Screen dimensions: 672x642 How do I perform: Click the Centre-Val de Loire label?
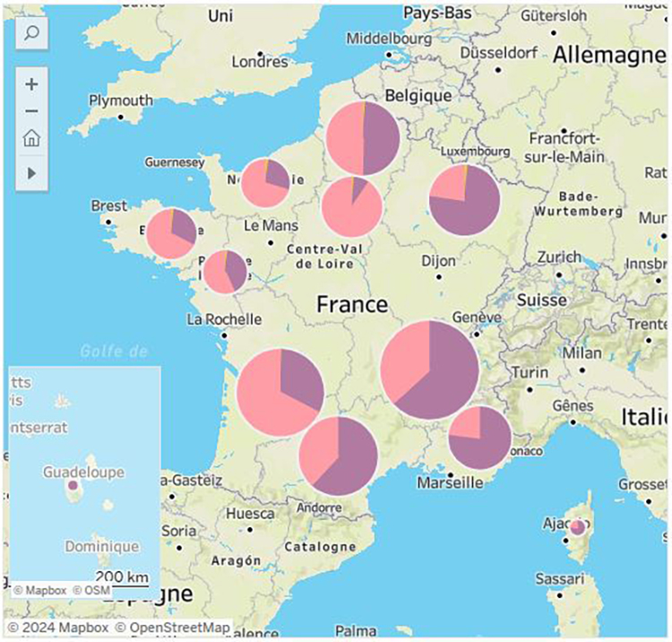325,256
